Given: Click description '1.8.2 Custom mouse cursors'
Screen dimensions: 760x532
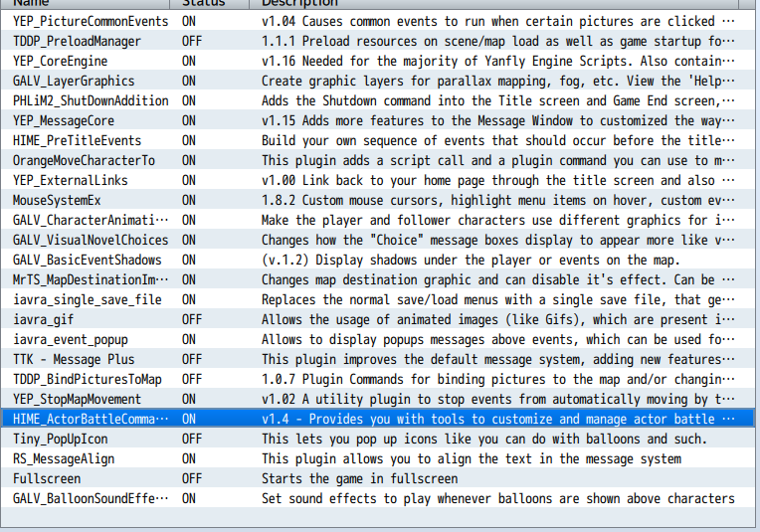Looking at the screenshot, I should [498, 200].
